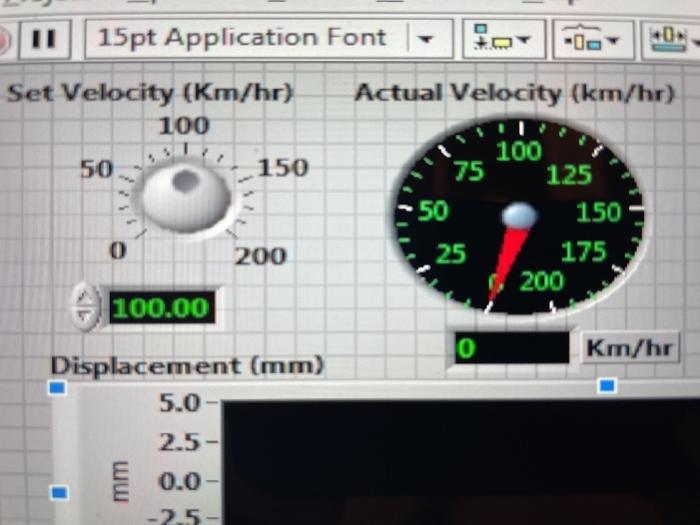Open the Align Objects menu
700x525 pixels.
(504, 39)
